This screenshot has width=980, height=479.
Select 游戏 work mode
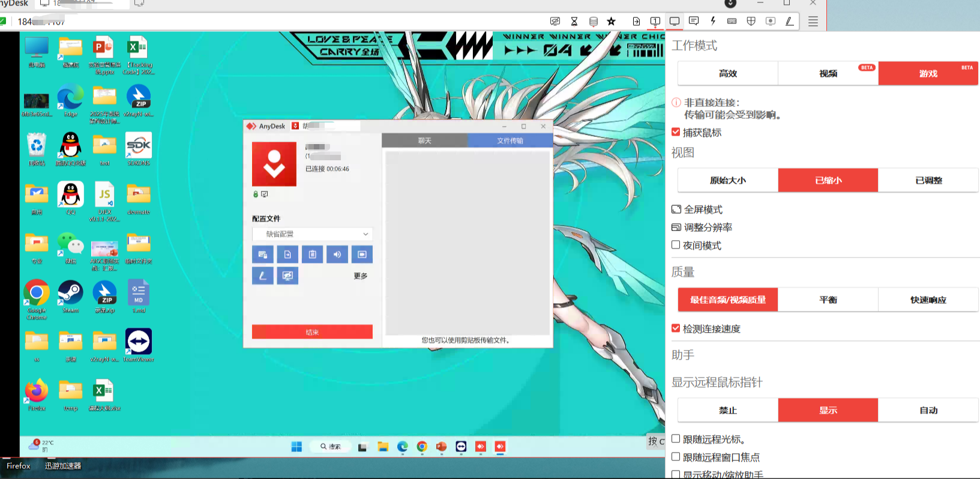point(928,73)
